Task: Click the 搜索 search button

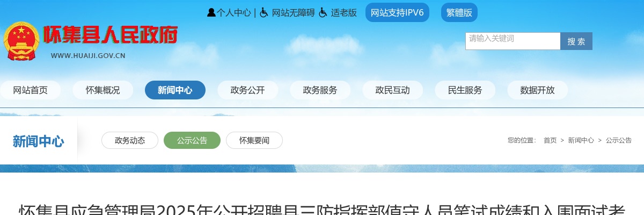Action: pos(576,41)
